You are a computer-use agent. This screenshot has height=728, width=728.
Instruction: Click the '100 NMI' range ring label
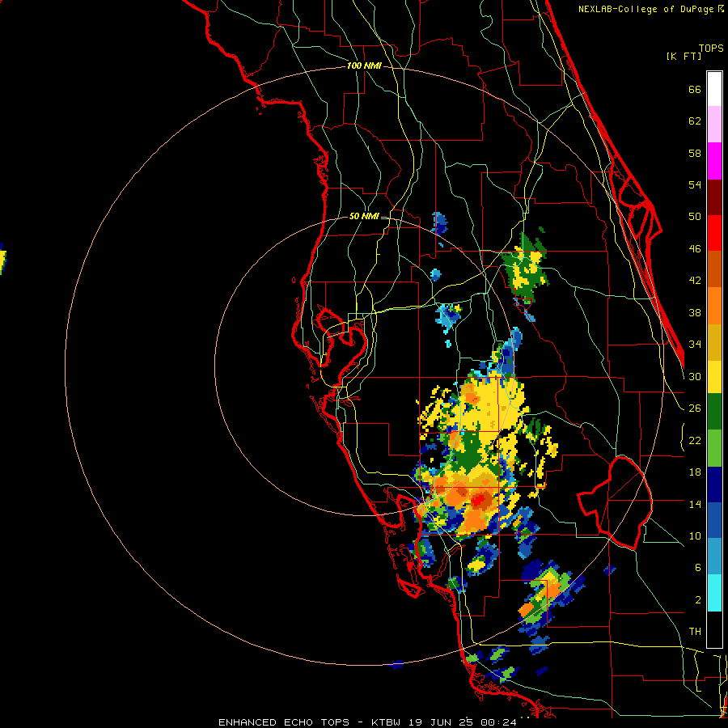pos(364,66)
